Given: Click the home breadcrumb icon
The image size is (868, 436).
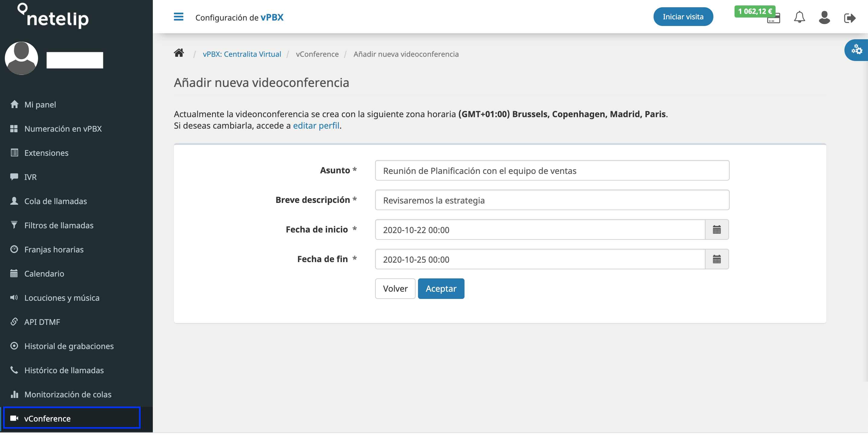Looking at the screenshot, I should 178,53.
